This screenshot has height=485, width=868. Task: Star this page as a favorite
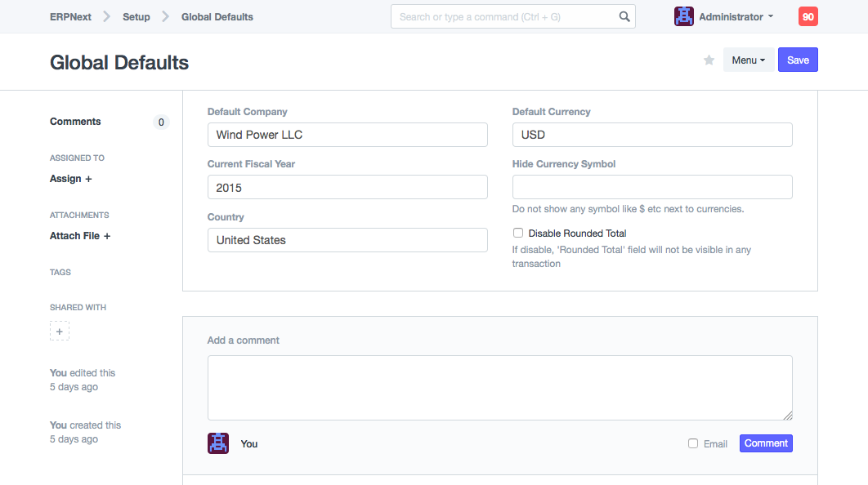(x=709, y=60)
